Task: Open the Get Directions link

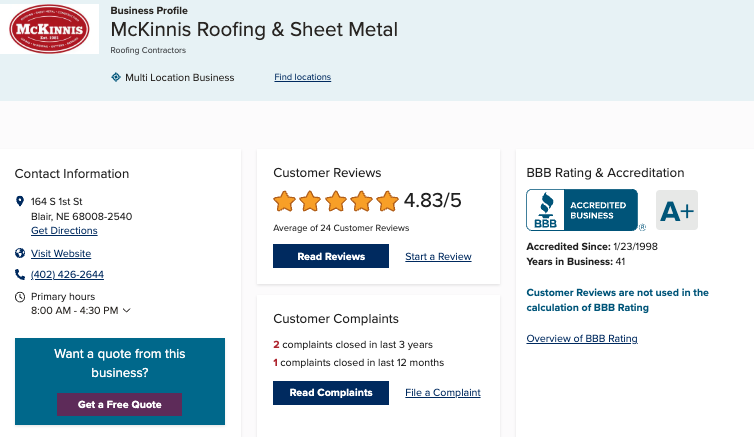Action: pyautogui.click(x=64, y=230)
